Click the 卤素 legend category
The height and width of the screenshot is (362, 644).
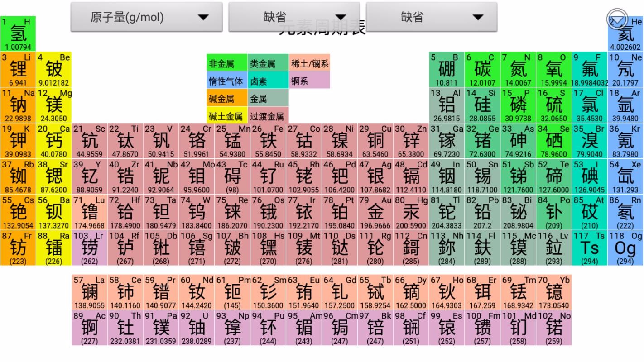point(268,81)
